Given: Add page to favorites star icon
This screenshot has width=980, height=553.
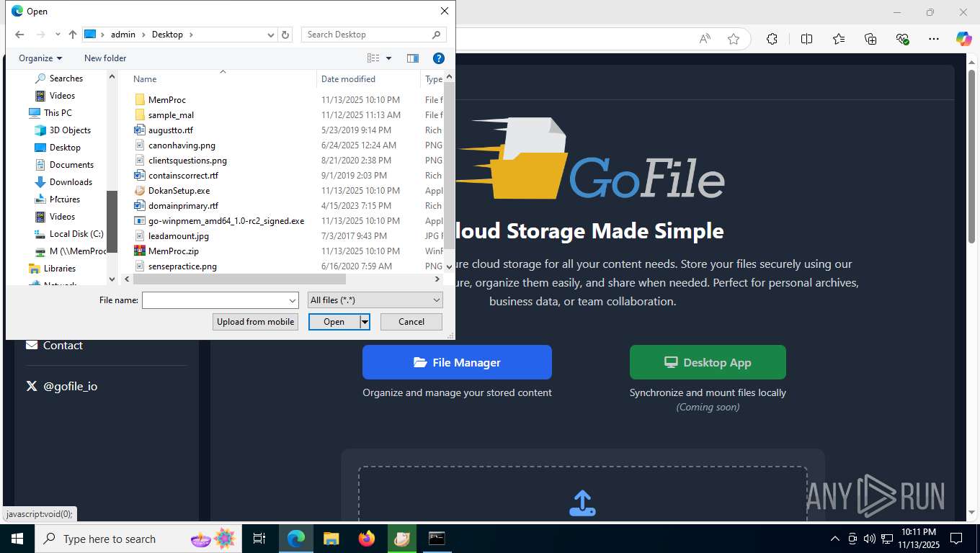Looking at the screenshot, I should click(x=734, y=39).
